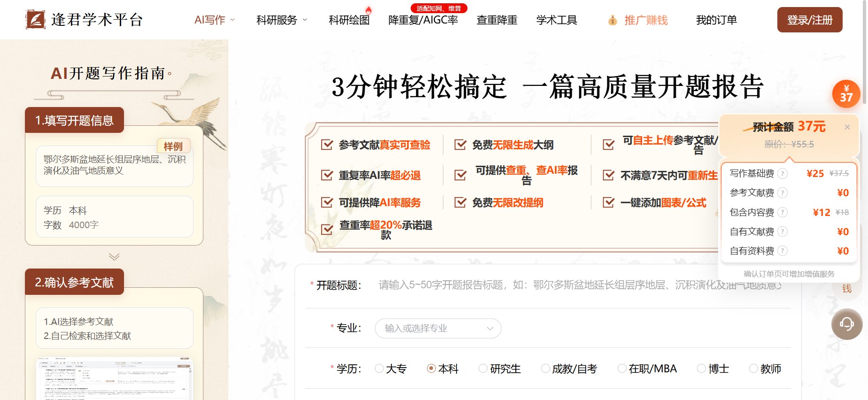This screenshot has width=868, height=400.
Task: Click the 登录/注册 button
Action: tap(810, 20)
